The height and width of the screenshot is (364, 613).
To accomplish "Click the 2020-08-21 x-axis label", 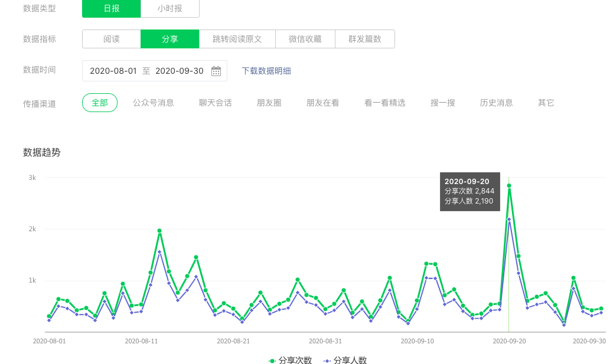I will [x=233, y=341].
